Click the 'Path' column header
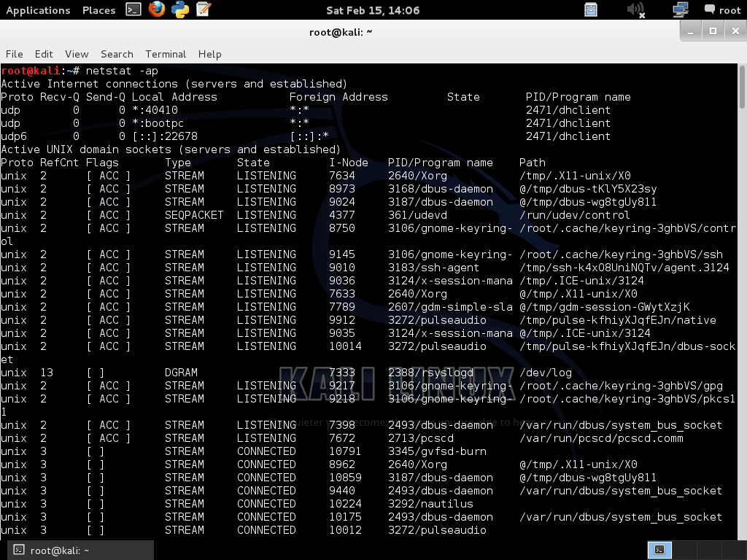This screenshot has height=560, width=747. coord(532,163)
